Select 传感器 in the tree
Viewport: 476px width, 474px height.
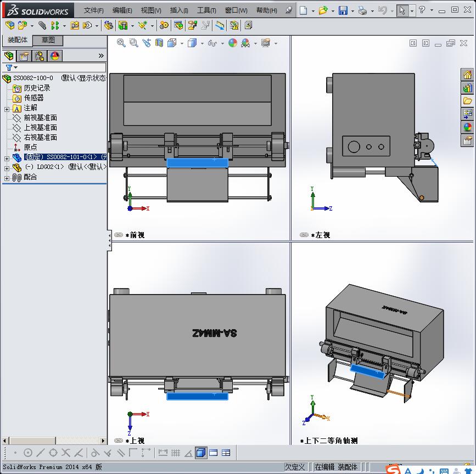pyautogui.click(x=33, y=98)
